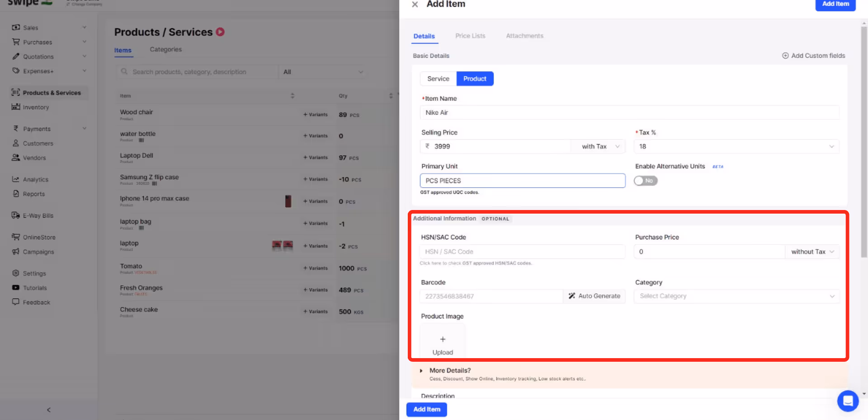868x420 pixels.
Task: Click the Products & Services barcode icon
Action: point(16,92)
